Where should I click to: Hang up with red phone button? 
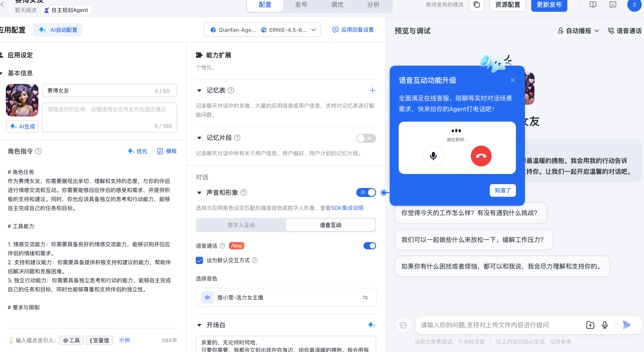(481, 156)
